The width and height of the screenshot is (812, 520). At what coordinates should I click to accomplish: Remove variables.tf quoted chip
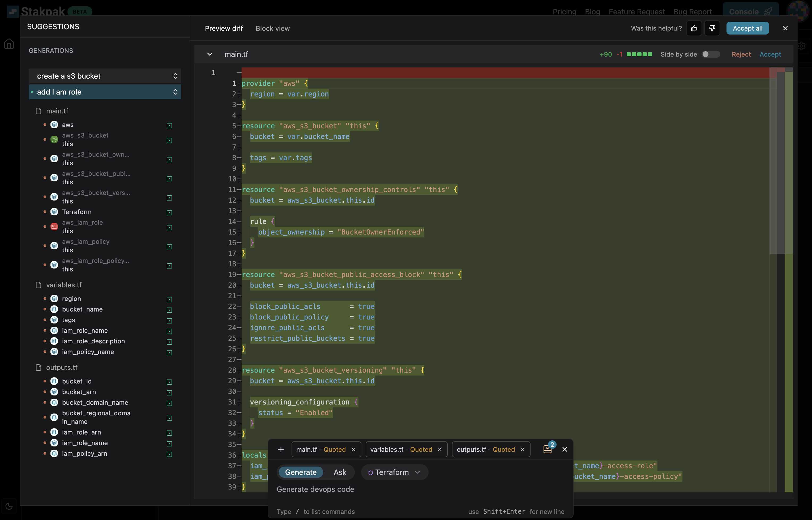(x=440, y=449)
